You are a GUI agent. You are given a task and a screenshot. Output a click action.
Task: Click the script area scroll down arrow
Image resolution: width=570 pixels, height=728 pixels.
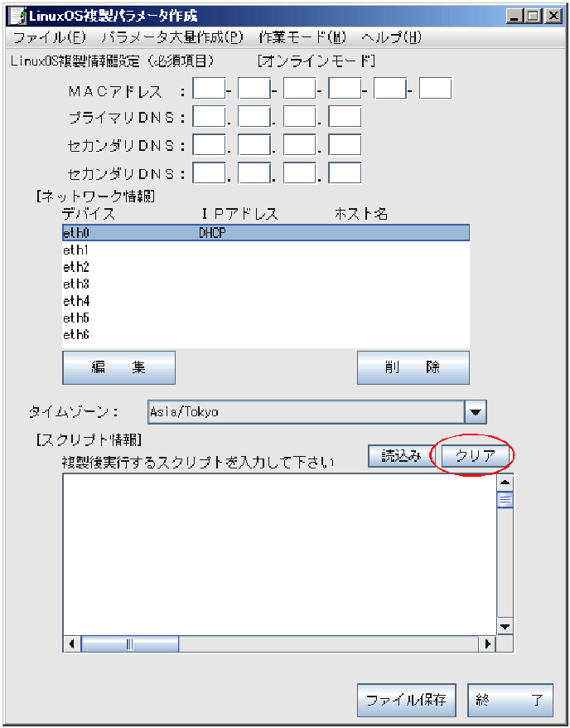505,626
